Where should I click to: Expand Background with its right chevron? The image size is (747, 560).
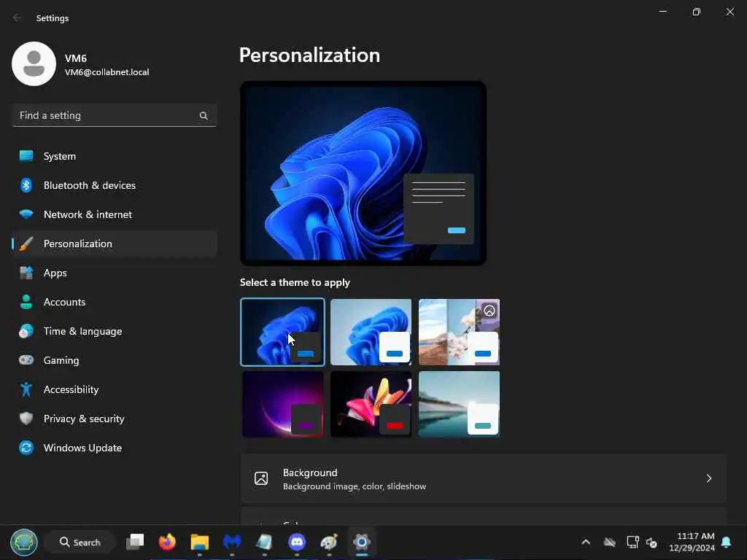[709, 478]
